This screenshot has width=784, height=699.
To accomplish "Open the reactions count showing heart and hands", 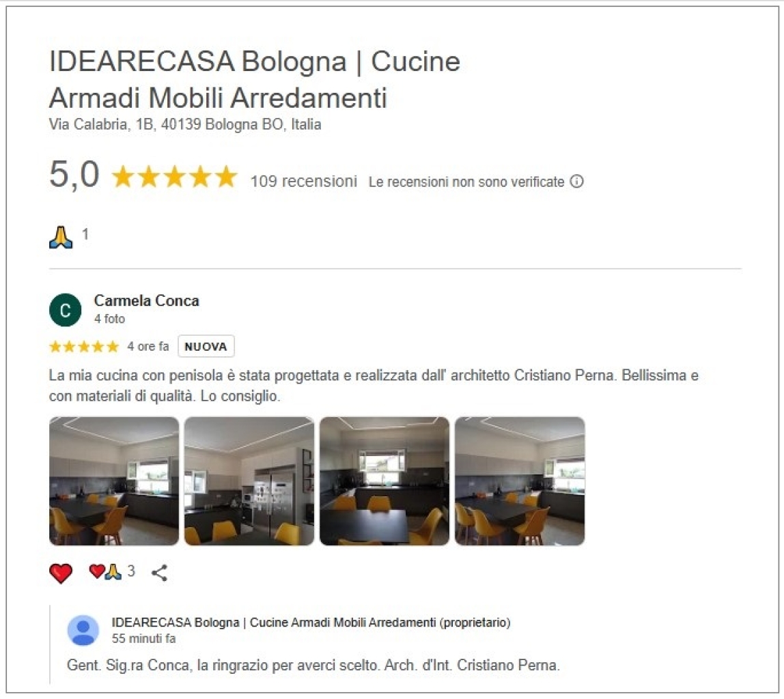I will 112,571.
